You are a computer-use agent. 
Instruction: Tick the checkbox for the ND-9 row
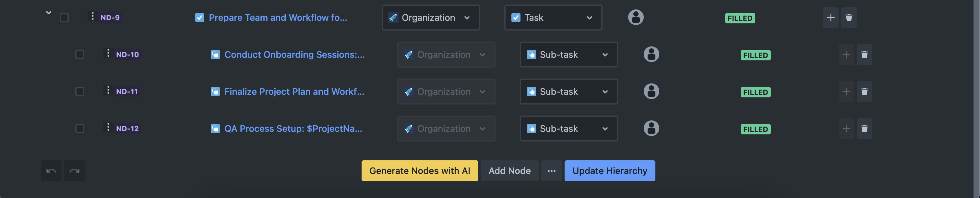pos(64,18)
